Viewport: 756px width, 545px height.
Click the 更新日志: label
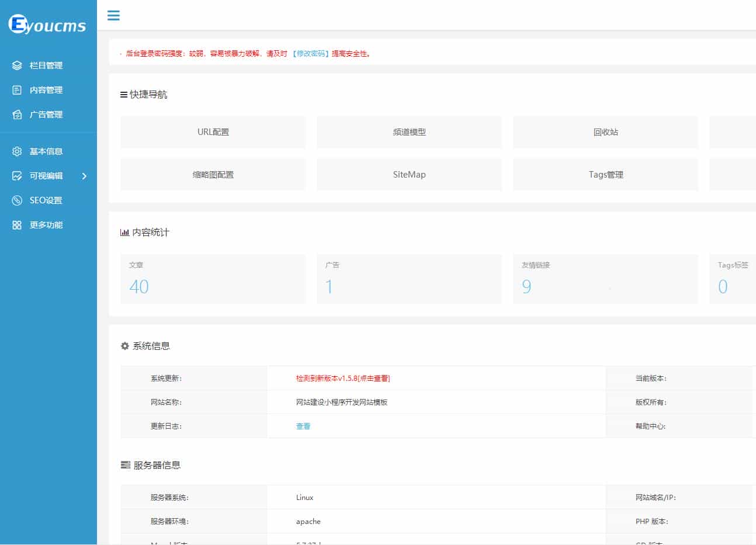(x=167, y=426)
